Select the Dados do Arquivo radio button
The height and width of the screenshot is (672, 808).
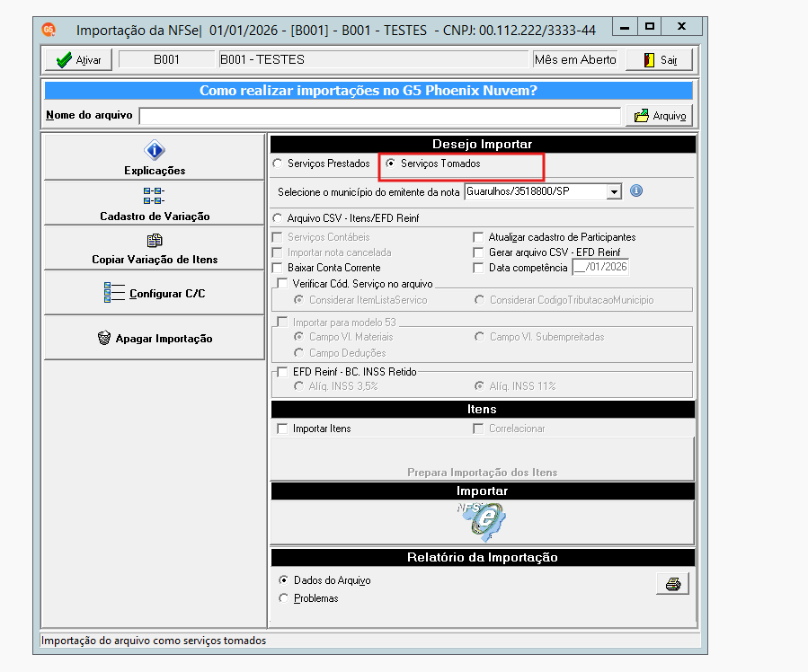pyautogui.click(x=283, y=579)
